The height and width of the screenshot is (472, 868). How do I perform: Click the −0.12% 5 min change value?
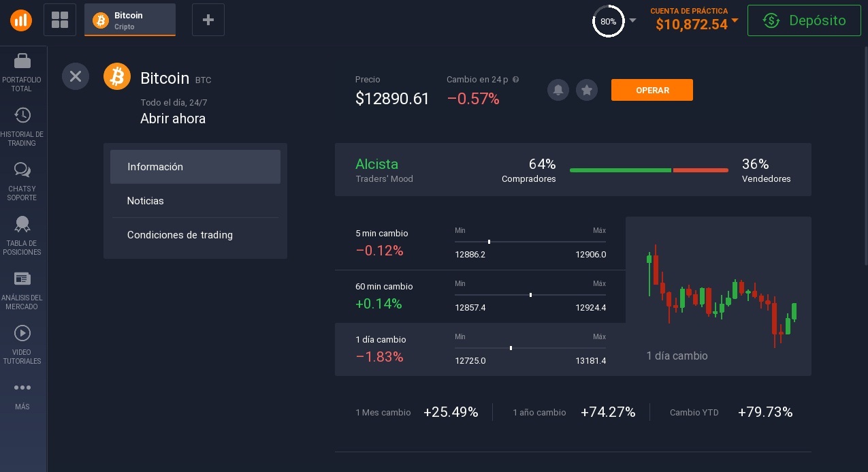tap(379, 251)
